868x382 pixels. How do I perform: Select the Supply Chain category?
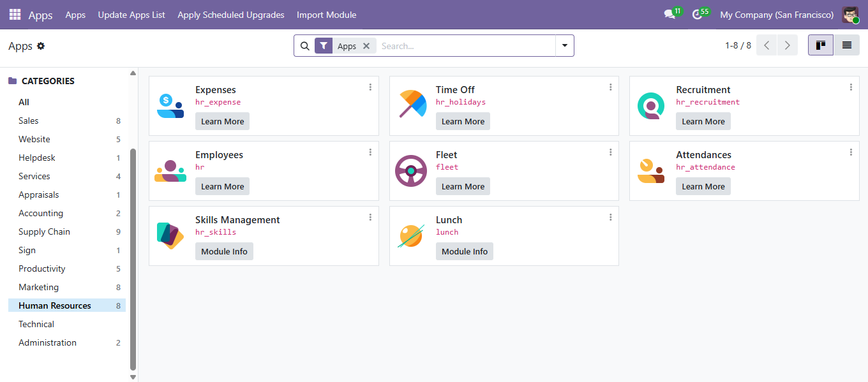pos(44,231)
